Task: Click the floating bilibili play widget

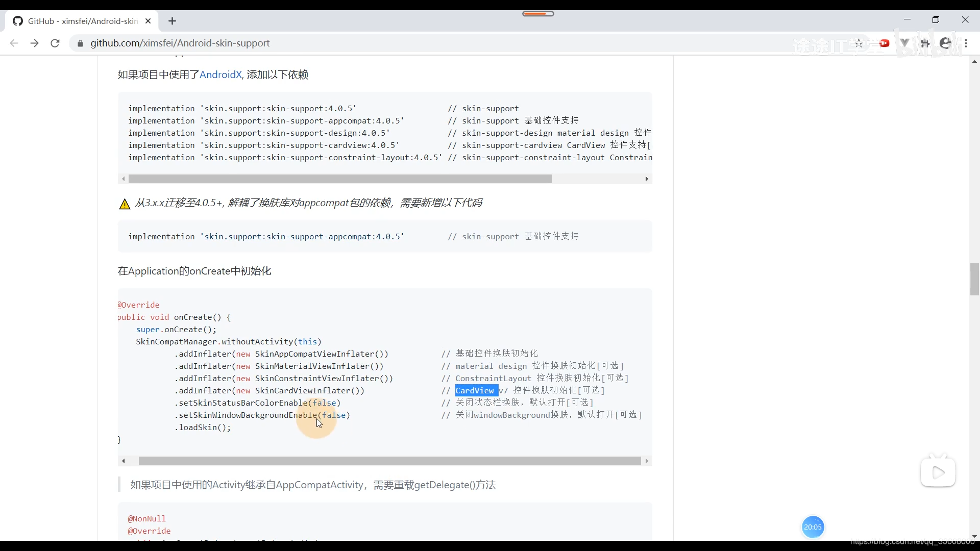Action: pyautogui.click(x=938, y=472)
